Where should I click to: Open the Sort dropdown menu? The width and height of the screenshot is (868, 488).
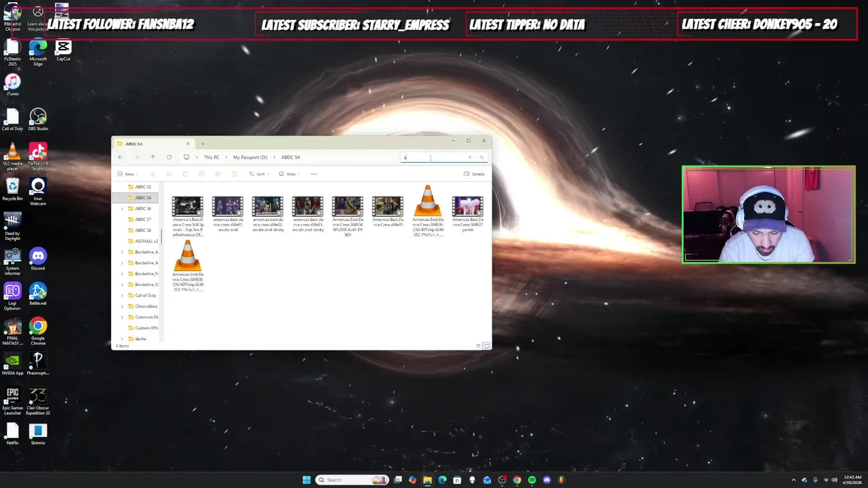258,174
